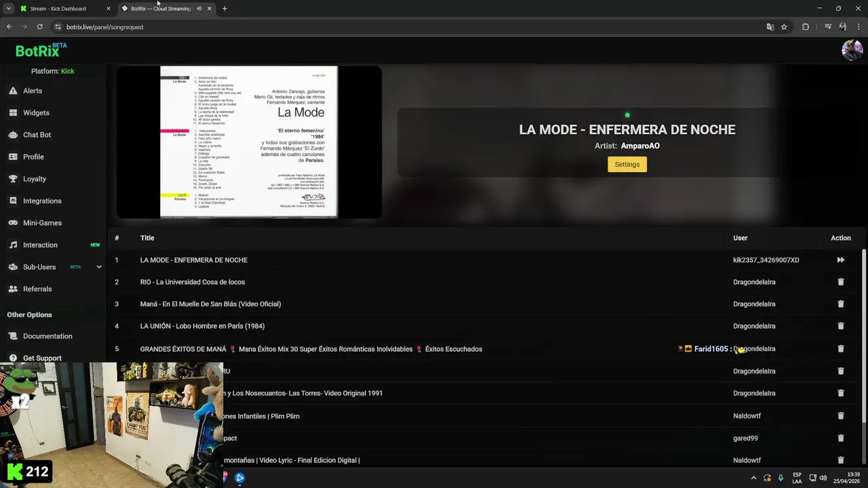Screen dimensions: 868x488
Task: Click user kik2357_34269007XD
Action: [766, 260]
